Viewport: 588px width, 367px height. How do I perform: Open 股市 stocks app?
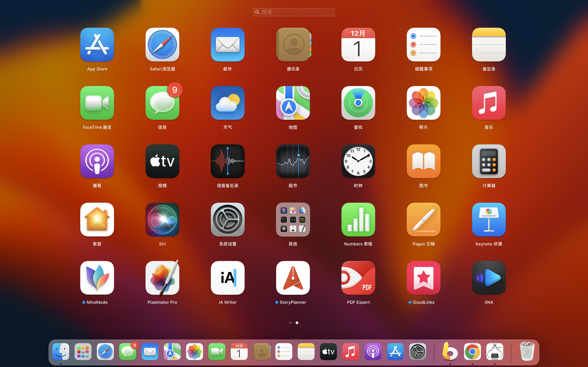293,161
